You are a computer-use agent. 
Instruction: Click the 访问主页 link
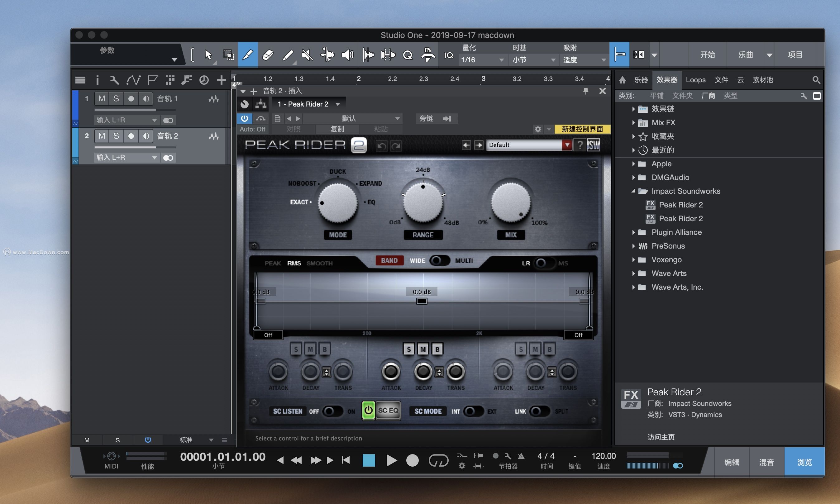661,437
